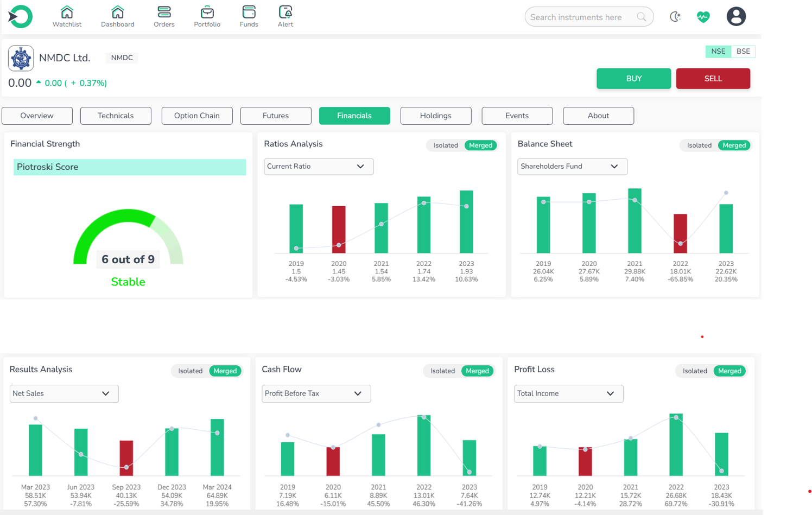This screenshot has height=515, width=812.
Task: Switch to the Futures tab
Action: (x=276, y=116)
